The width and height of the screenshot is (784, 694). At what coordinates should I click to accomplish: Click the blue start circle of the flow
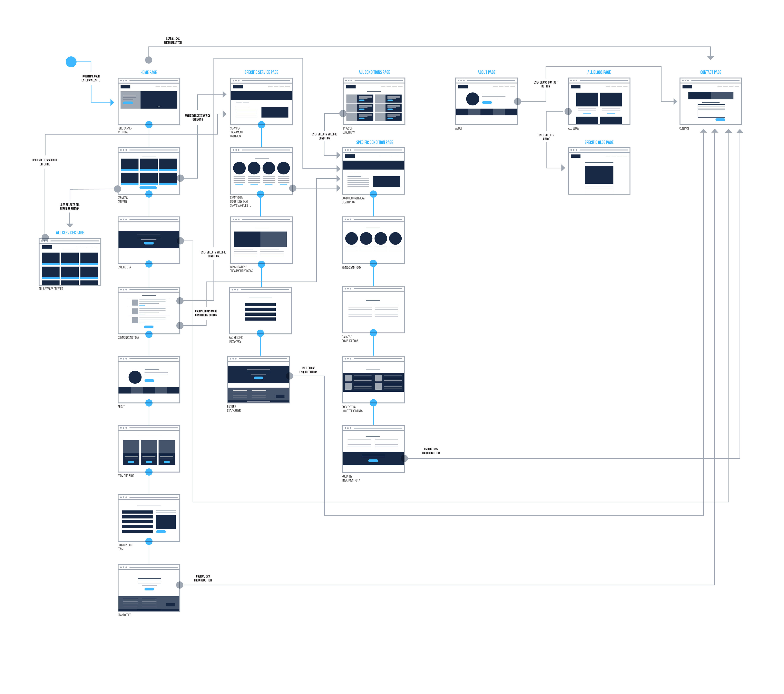tap(71, 61)
